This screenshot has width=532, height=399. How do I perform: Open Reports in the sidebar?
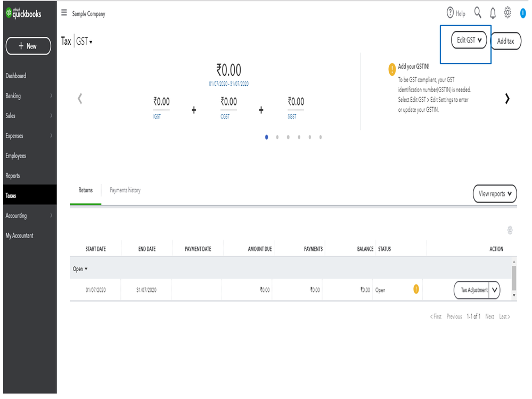pos(30,176)
